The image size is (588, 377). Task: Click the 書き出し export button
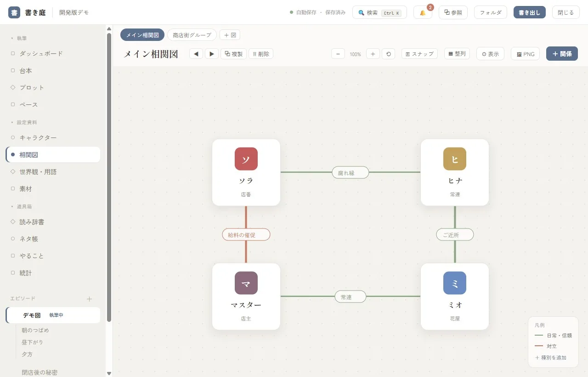click(530, 12)
